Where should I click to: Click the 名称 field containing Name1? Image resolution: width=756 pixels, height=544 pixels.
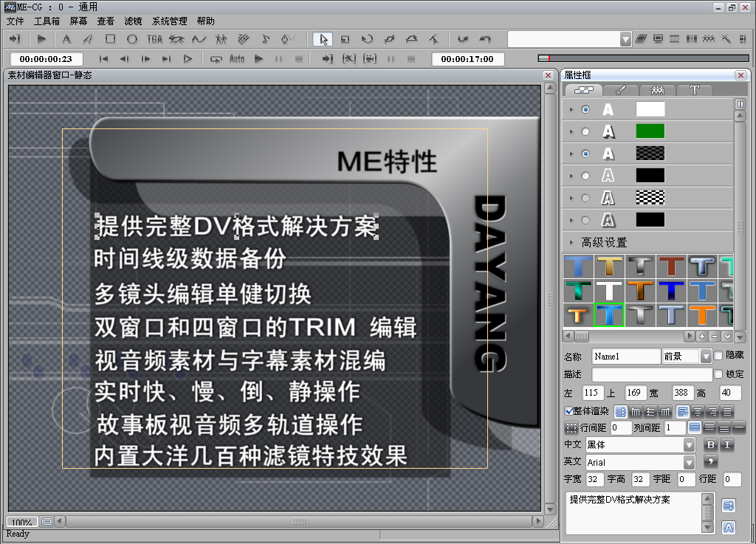(626, 356)
